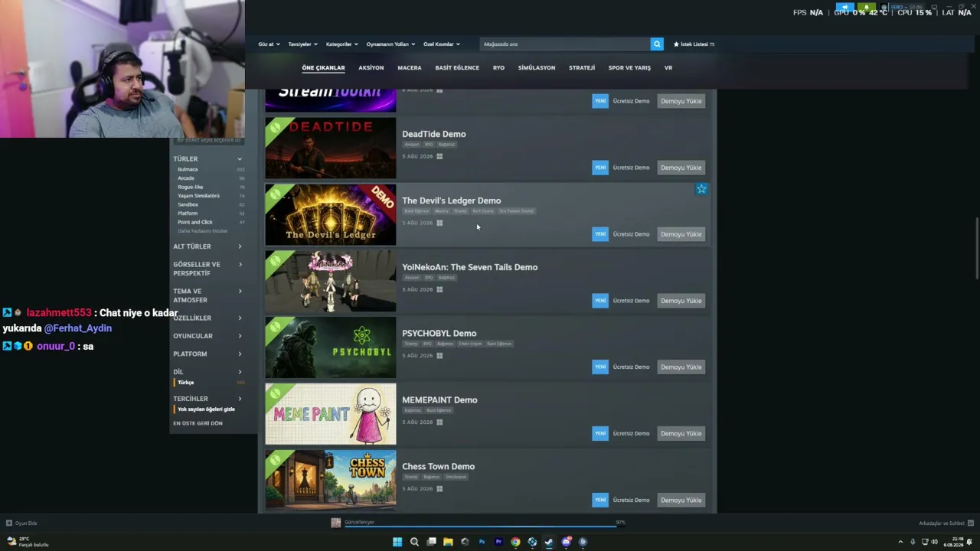Open the Göz at dropdown menu
Image resolution: width=980 pixels, height=551 pixels.
pyautogui.click(x=269, y=44)
